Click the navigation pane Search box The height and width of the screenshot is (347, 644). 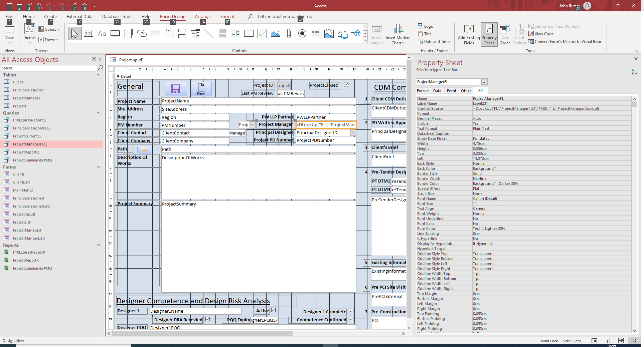coord(49,68)
